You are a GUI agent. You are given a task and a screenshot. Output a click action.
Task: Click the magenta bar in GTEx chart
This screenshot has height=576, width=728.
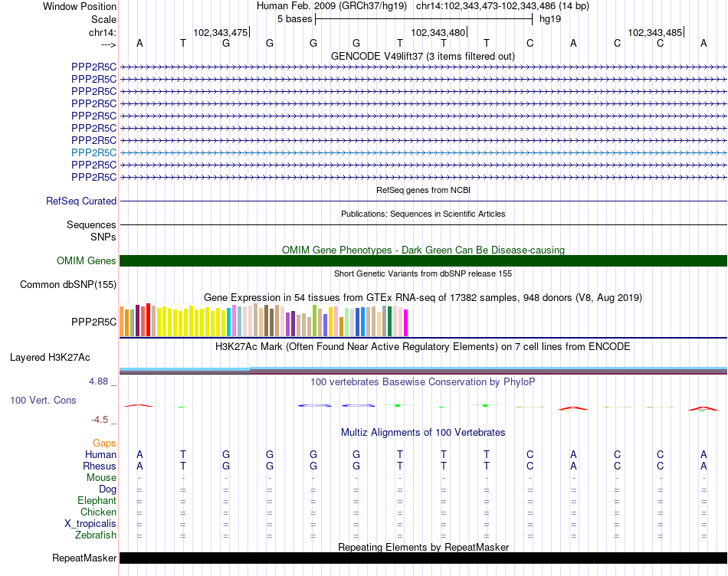coord(406,323)
